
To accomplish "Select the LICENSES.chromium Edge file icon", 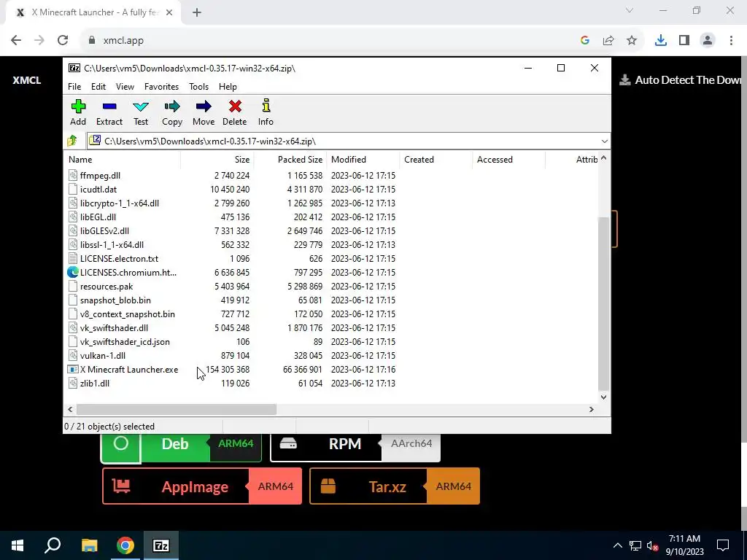I will click(72, 273).
